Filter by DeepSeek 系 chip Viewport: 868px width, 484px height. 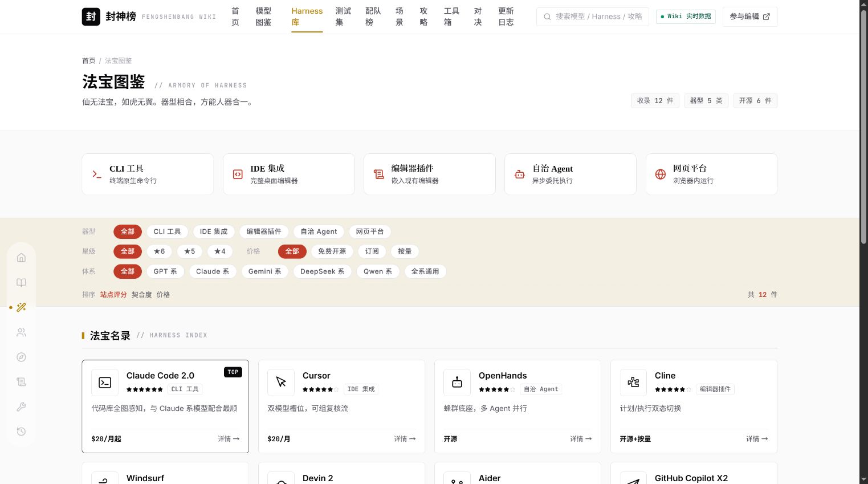coord(323,271)
